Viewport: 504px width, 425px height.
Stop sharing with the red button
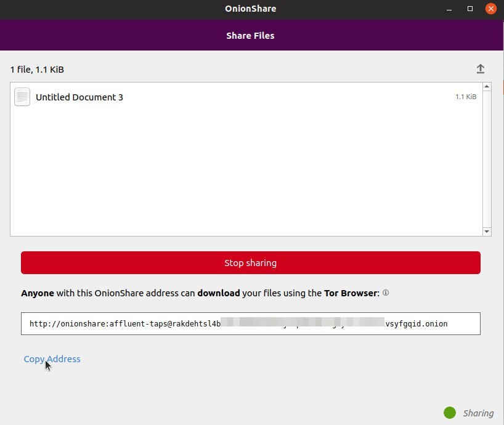click(x=250, y=263)
